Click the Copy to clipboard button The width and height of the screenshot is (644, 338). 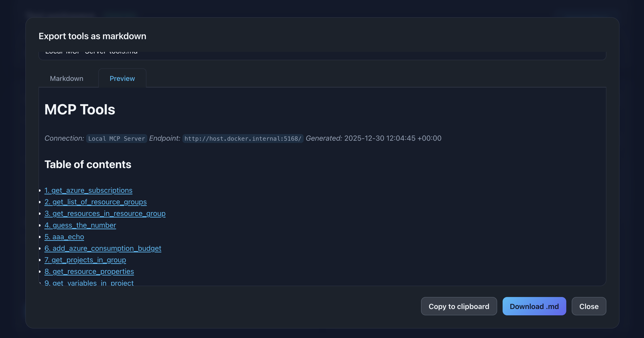coord(459,306)
